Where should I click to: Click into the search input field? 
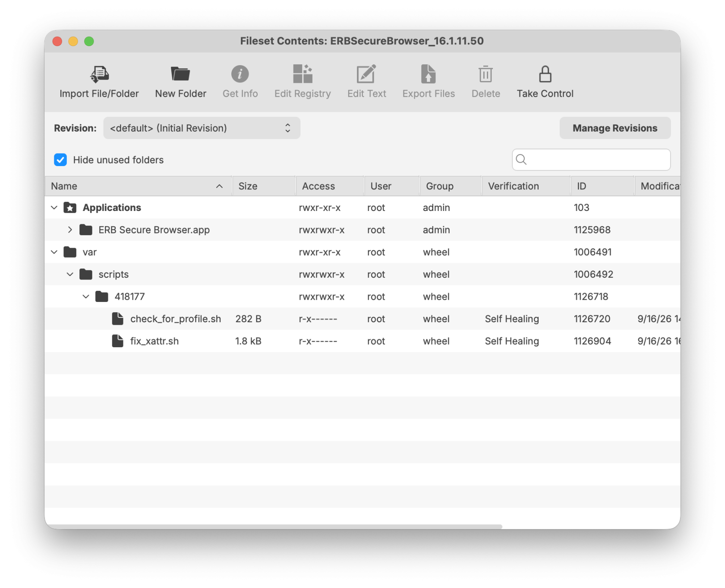(591, 160)
